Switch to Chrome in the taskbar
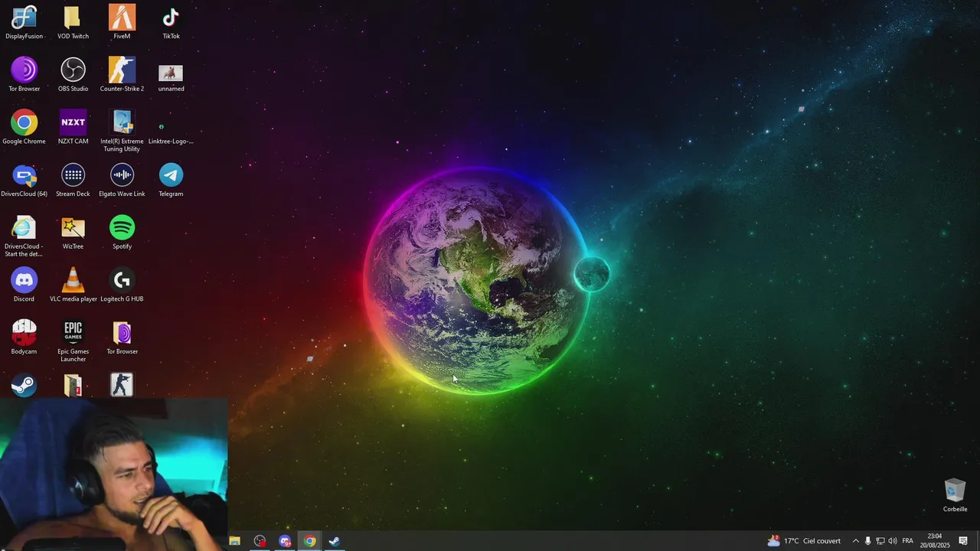Viewport: 980px width, 551px height. 310,541
